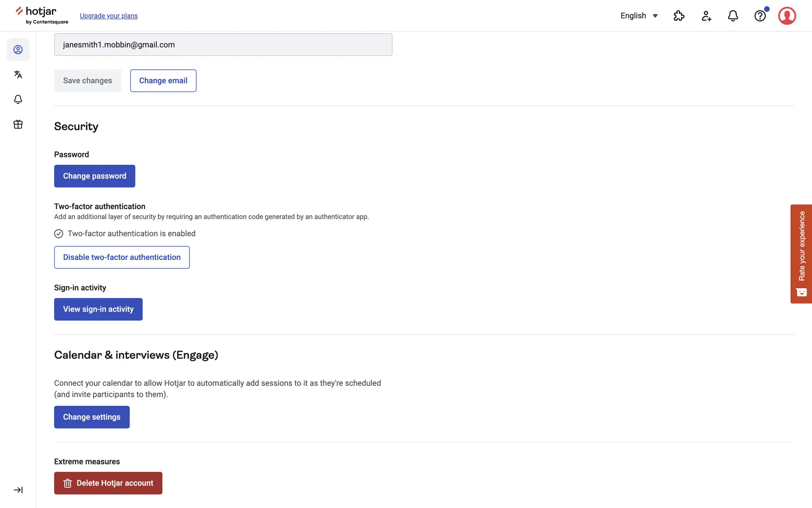Open the profile sidebar icon

coord(18,50)
